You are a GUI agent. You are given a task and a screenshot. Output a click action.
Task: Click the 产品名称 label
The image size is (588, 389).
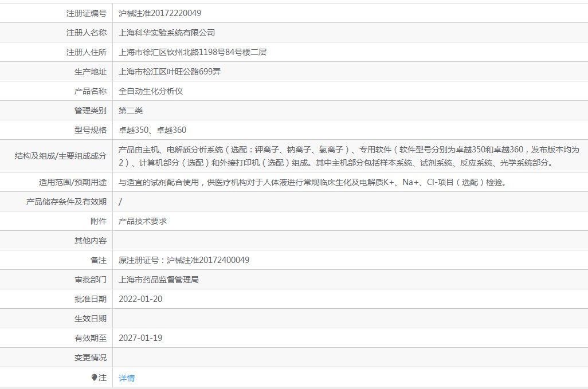pos(91,91)
